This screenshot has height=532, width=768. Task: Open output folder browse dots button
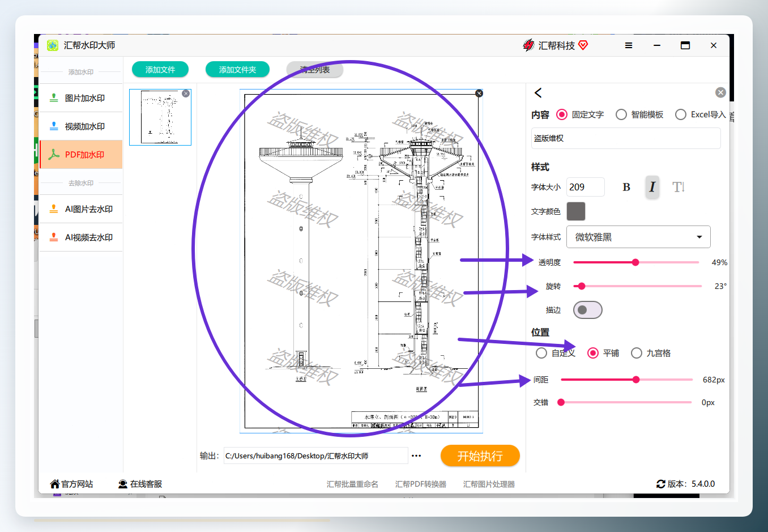pyautogui.click(x=416, y=456)
